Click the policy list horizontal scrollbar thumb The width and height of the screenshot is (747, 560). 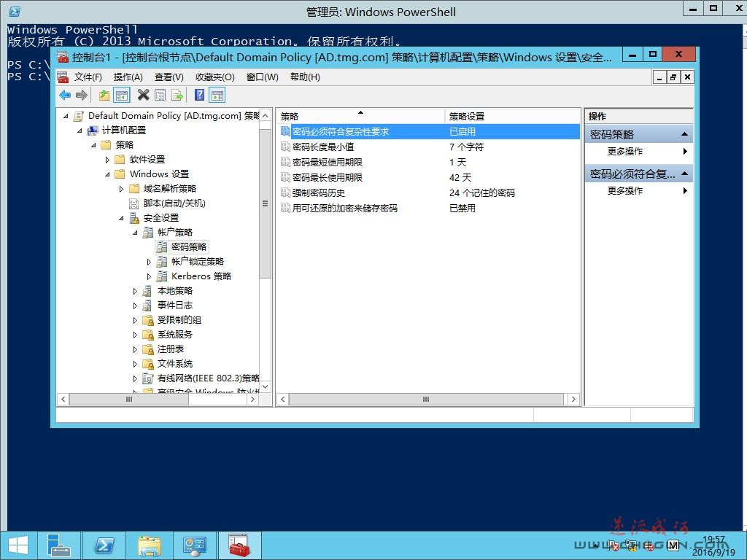coord(426,399)
